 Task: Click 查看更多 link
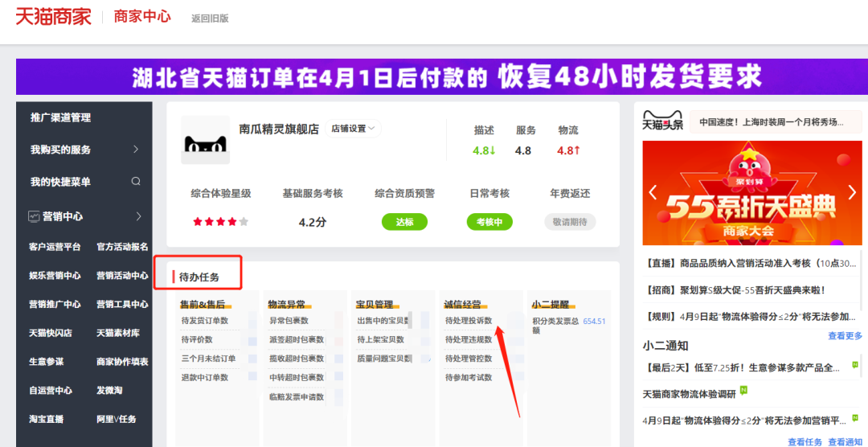(845, 336)
